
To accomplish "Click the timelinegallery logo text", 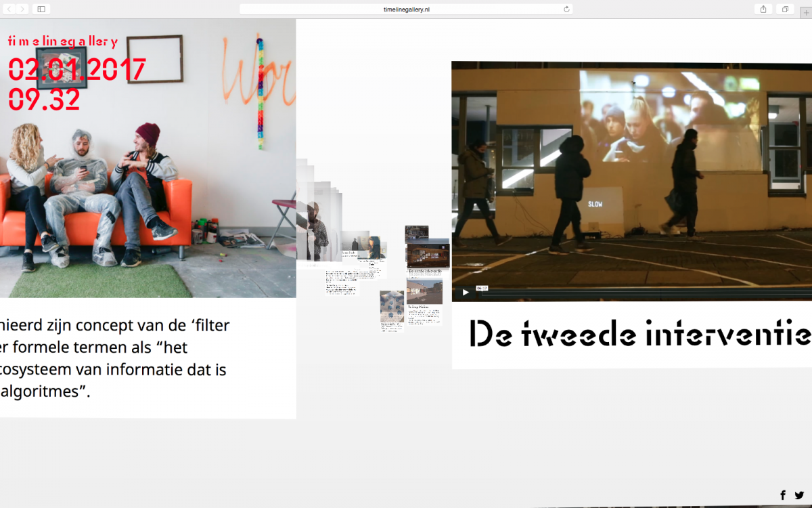I will click(63, 41).
